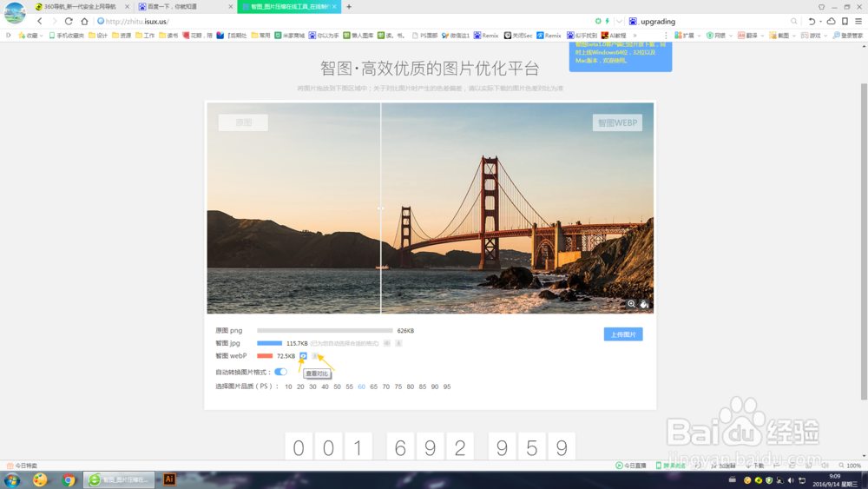The height and width of the screenshot is (489, 868).
Task: Click the blue jpg size bar
Action: [270, 343]
